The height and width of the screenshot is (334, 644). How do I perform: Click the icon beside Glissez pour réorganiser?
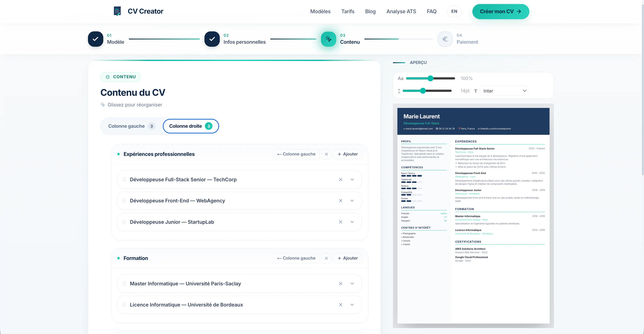coord(102,105)
